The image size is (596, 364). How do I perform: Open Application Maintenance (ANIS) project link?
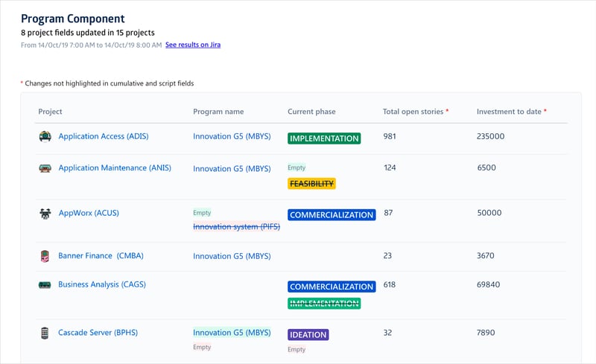(x=115, y=168)
